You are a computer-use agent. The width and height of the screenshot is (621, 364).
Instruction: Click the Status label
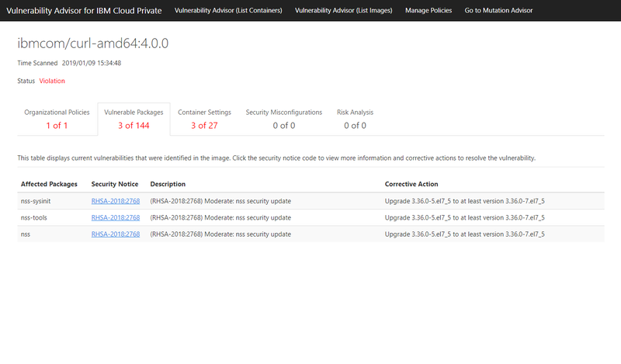26,81
